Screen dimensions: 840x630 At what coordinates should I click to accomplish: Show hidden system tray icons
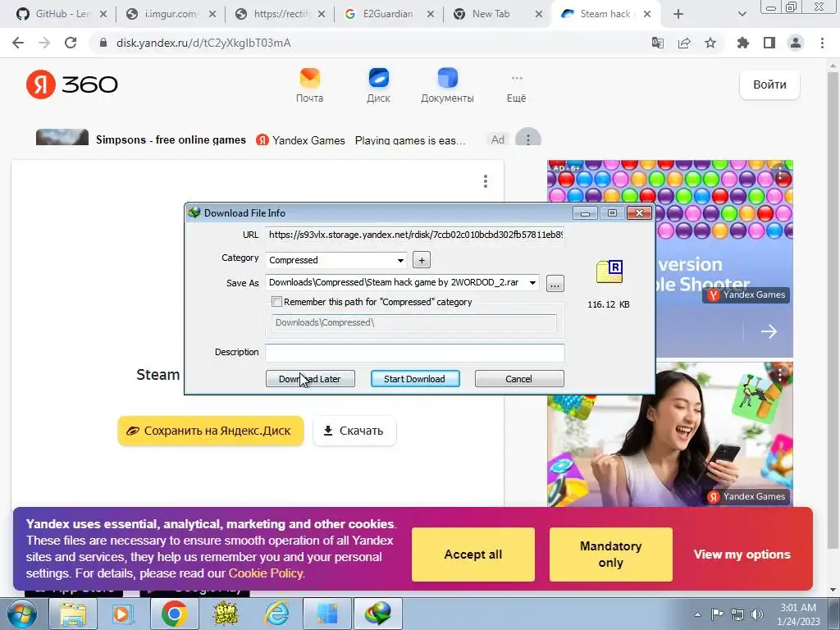pos(697,614)
